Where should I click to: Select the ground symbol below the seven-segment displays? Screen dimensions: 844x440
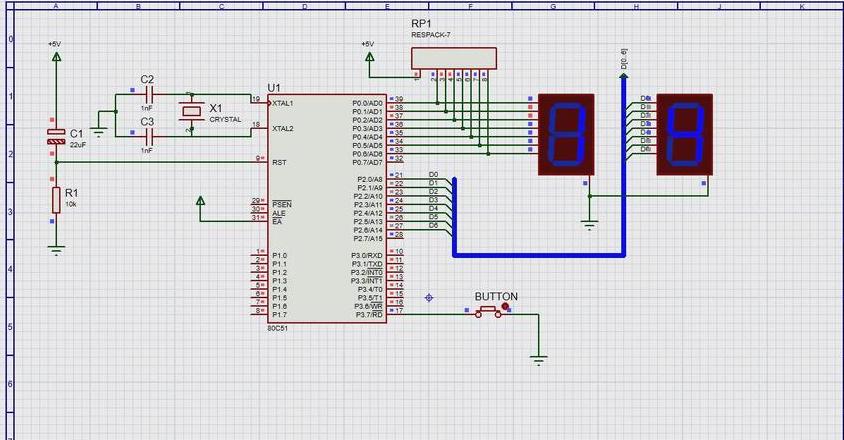[589, 225]
